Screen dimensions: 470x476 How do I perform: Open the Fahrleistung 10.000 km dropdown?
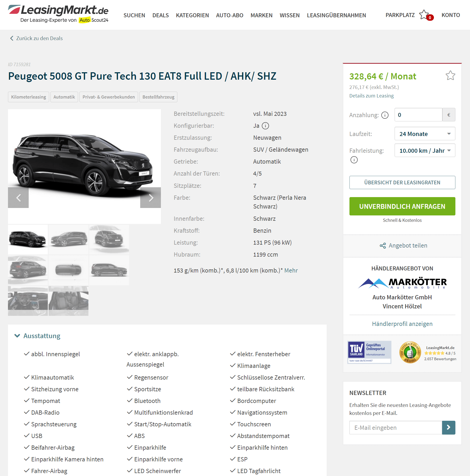[x=425, y=150]
